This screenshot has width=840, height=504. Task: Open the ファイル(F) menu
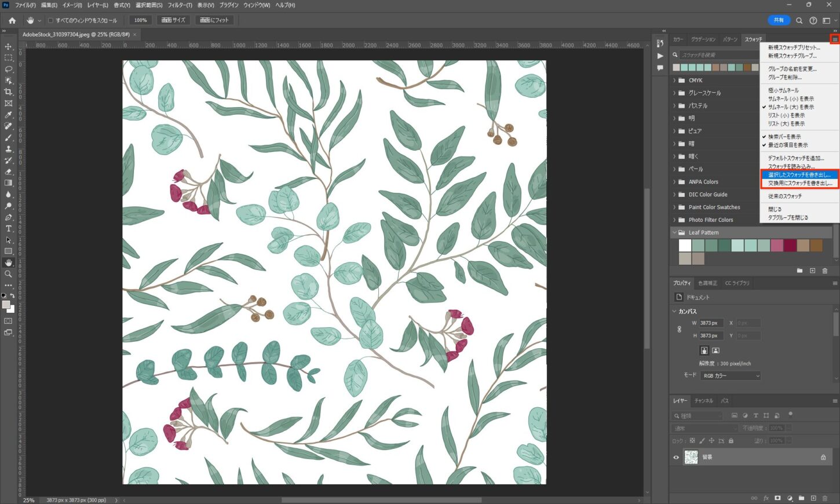(25, 5)
